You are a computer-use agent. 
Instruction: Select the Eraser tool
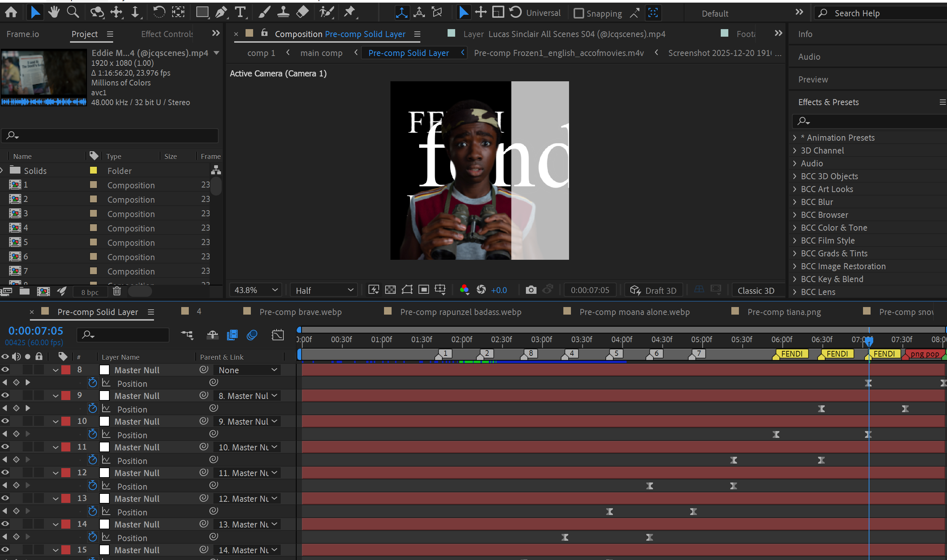[302, 12]
